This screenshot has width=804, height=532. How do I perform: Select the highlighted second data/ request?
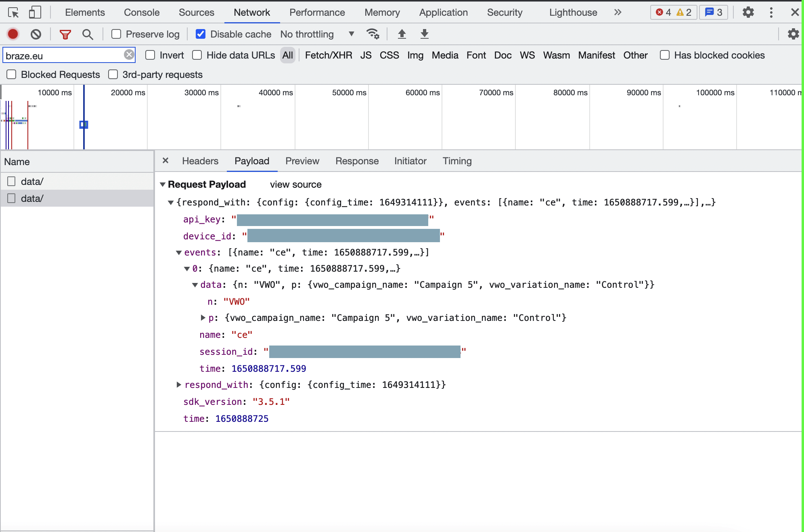77,198
